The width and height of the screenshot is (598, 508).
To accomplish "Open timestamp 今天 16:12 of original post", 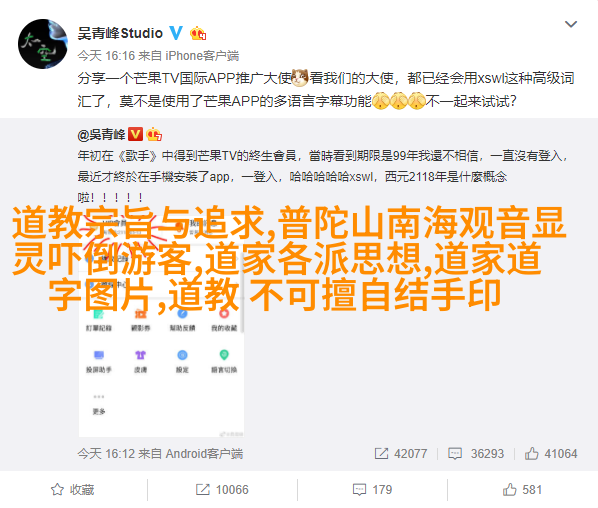I will [x=106, y=453].
